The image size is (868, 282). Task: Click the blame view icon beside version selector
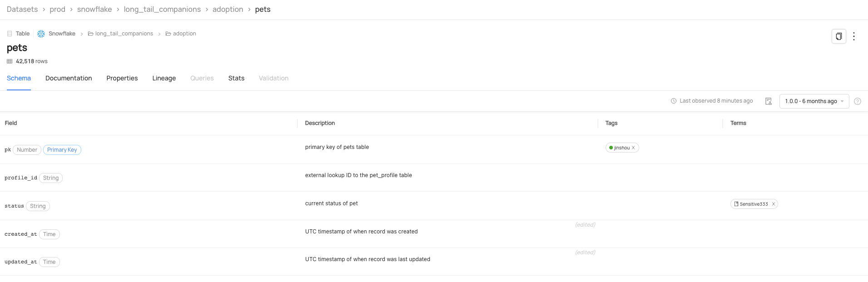(768, 101)
